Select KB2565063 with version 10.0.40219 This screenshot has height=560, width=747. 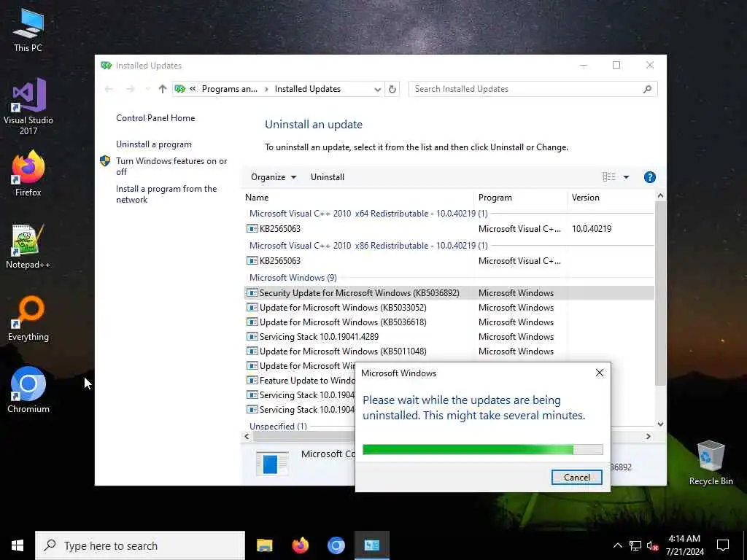pyautogui.click(x=449, y=229)
